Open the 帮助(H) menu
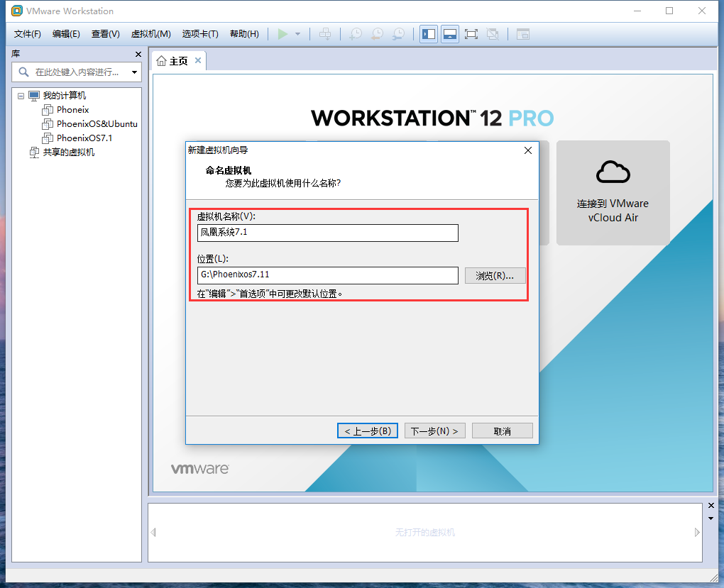This screenshot has width=724, height=588. click(244, 34)
